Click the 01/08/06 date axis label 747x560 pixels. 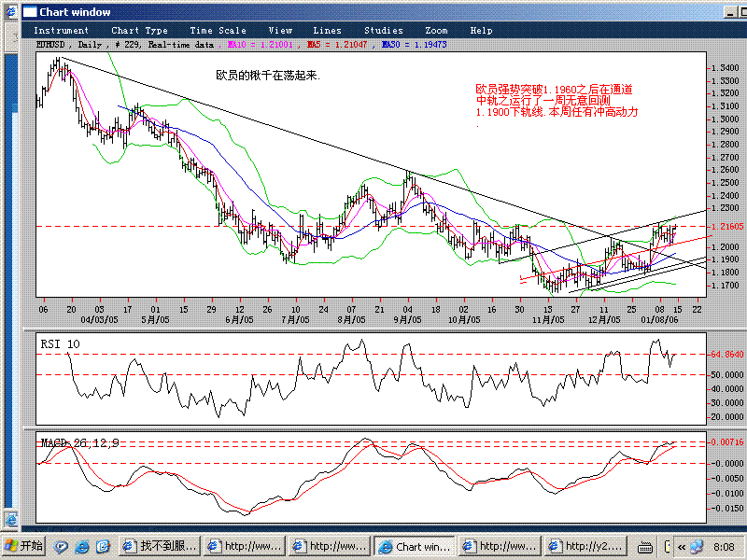pos(659,319)
